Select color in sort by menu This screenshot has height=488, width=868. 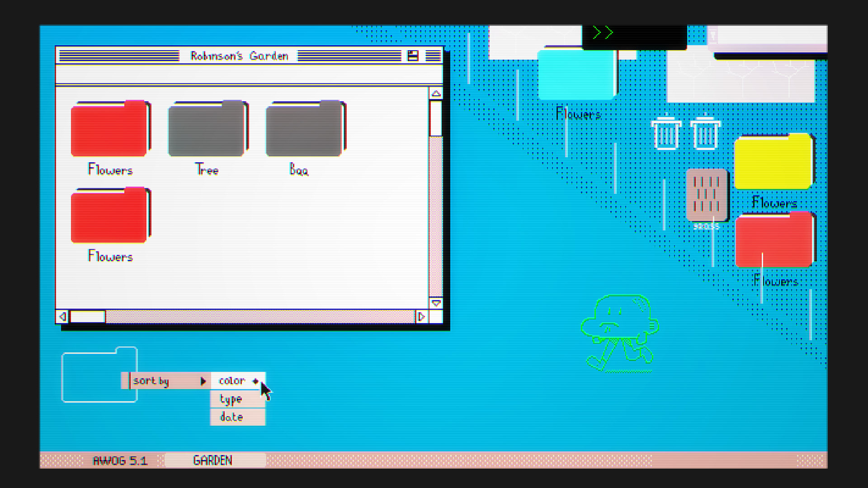[x=232, y=381]
